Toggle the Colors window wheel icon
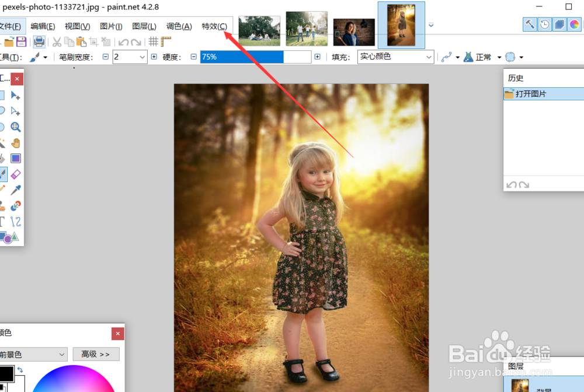This screenshot has height=392, width=584. click(x=574, y=25)
